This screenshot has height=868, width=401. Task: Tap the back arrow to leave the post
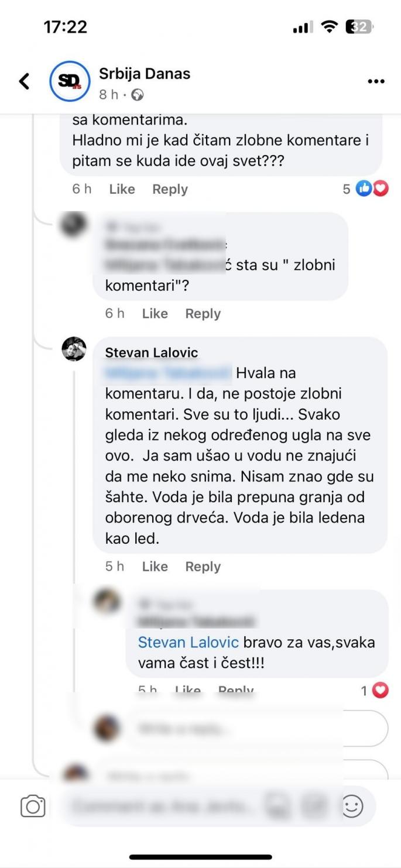click(x=24, y=81)
